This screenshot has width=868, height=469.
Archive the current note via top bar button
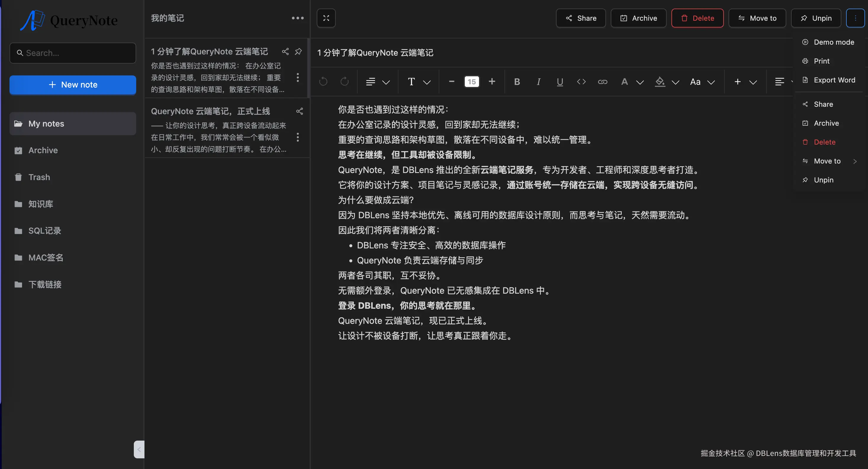tap(639, 18)
